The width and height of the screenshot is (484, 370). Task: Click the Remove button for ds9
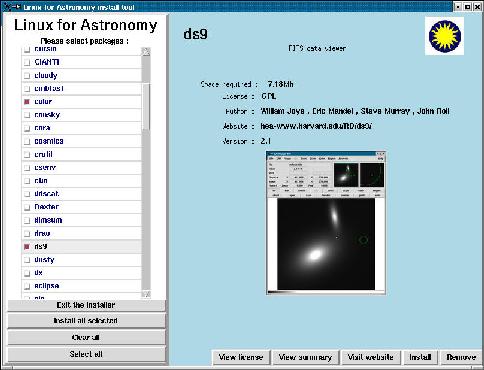pos(461,358)
